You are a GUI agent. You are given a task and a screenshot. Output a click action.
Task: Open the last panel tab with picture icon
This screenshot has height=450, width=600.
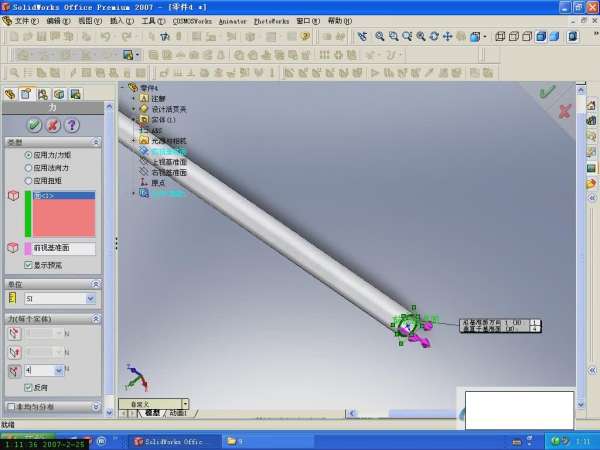[75, 94]
